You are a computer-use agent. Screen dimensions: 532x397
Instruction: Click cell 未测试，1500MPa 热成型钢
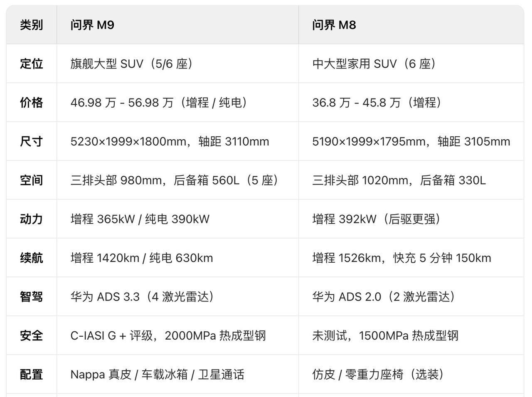point(411,335)
